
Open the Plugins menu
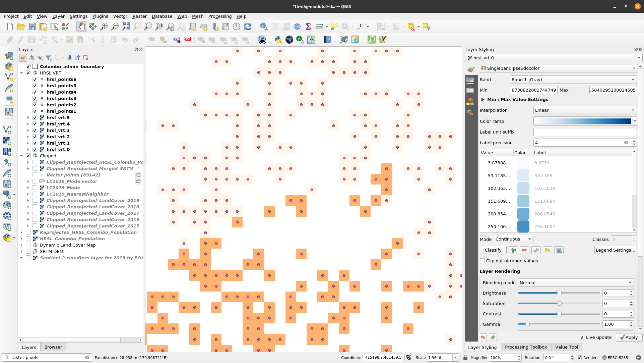100,16
